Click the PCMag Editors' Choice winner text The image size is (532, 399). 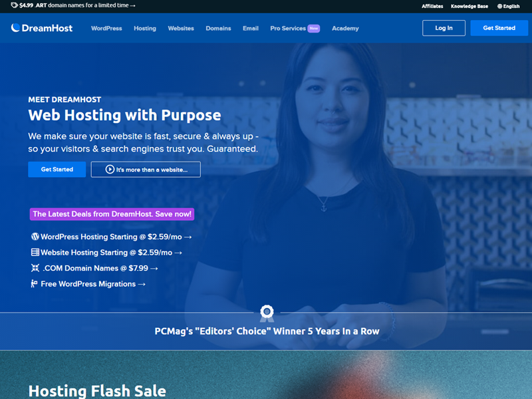click(x=267, y=331)
